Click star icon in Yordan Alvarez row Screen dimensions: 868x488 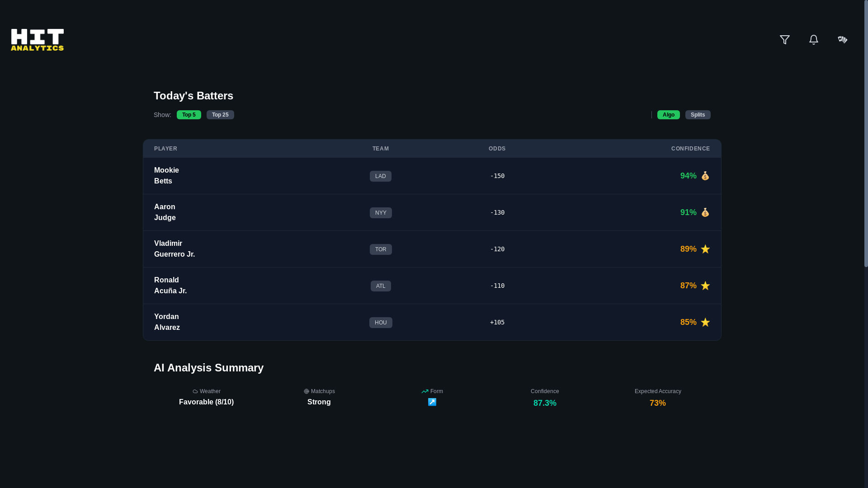(705, 322)
